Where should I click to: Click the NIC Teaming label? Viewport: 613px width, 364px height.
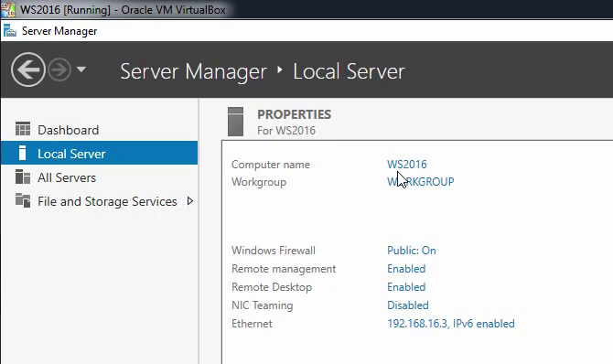click(x=262, y=305)
